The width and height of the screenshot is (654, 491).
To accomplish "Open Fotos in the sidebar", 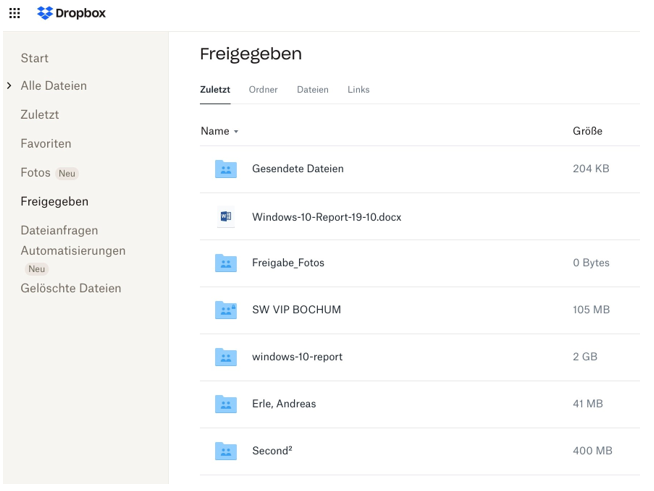I will [35, 173].
